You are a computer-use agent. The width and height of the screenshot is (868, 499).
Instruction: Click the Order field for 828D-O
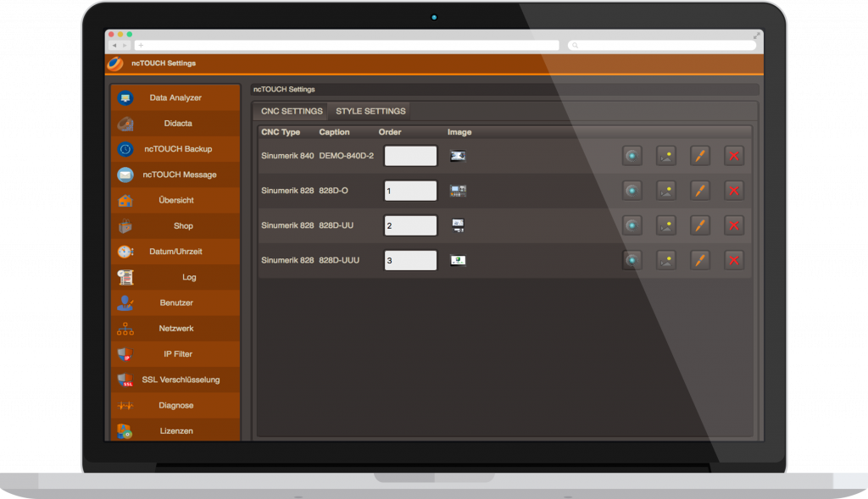pos(411,191)
